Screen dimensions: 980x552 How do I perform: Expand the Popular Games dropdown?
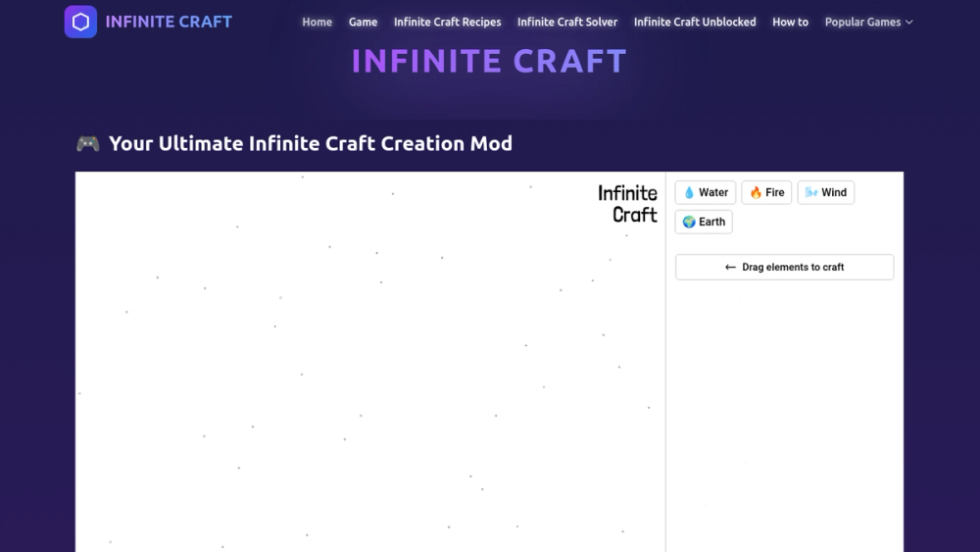pos(868,22)
